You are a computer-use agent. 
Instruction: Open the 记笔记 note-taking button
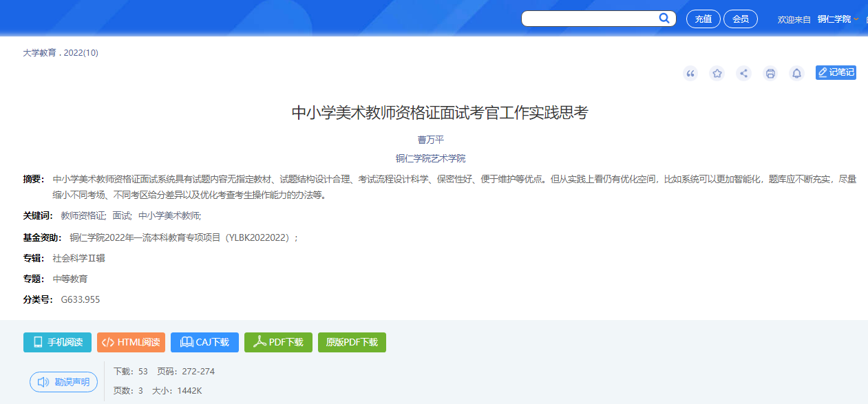[836, 72]
